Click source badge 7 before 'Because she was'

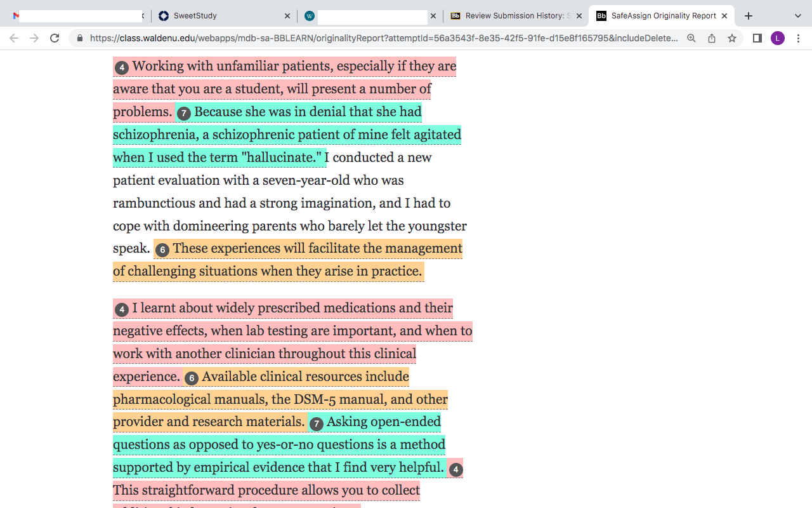(x=184, y=113)
